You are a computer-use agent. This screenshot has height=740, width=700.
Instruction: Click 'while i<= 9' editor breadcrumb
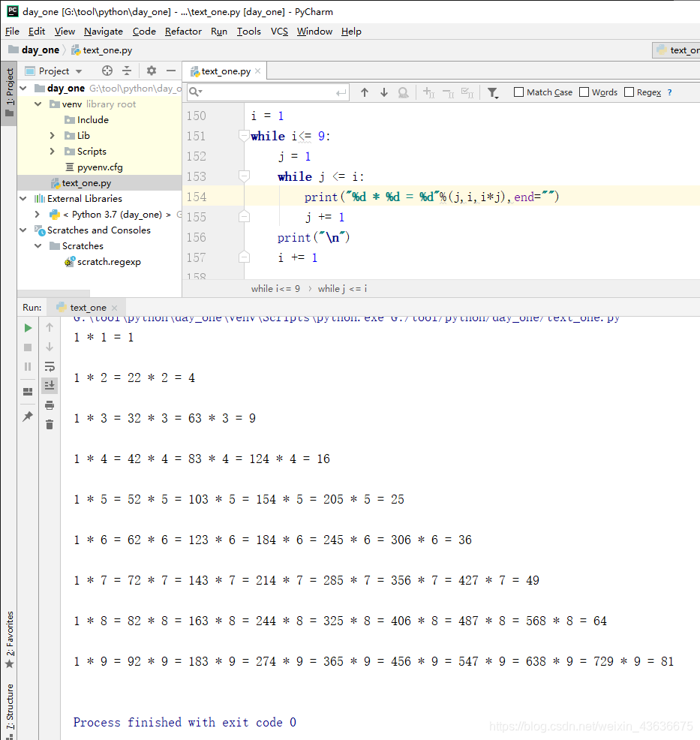tap(275, 288)
